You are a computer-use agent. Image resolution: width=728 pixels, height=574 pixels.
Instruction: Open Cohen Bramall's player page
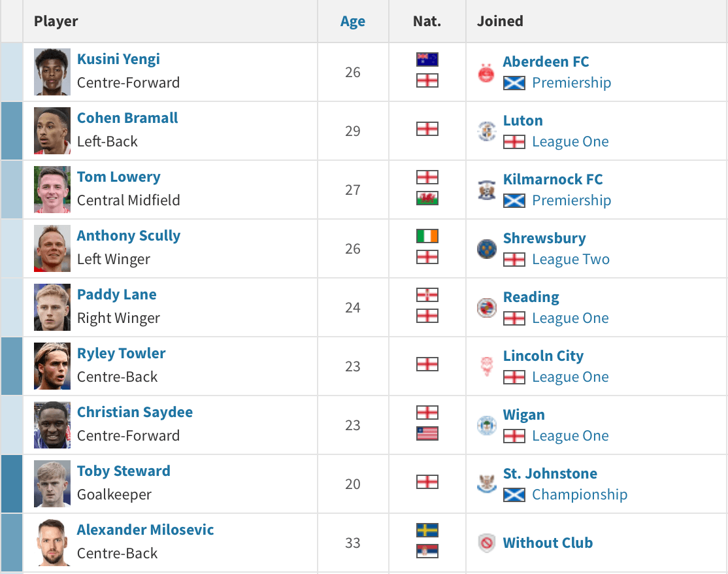click(127, 118)
